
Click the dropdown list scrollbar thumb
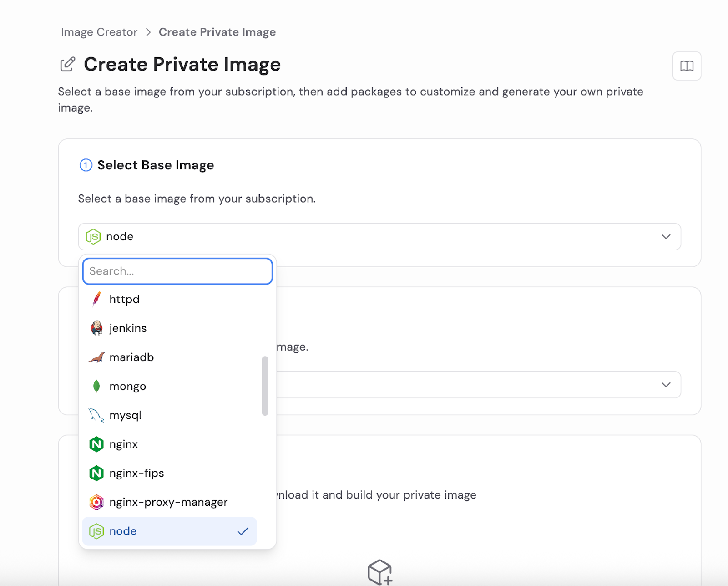click(x=265, y=386)
